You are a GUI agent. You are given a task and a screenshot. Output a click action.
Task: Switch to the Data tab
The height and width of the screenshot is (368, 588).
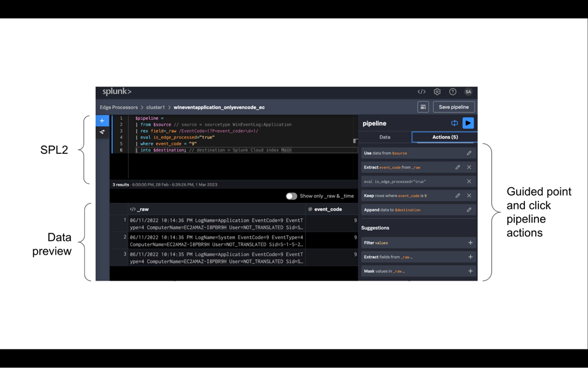pyautogui.click(x=385, y=137)
